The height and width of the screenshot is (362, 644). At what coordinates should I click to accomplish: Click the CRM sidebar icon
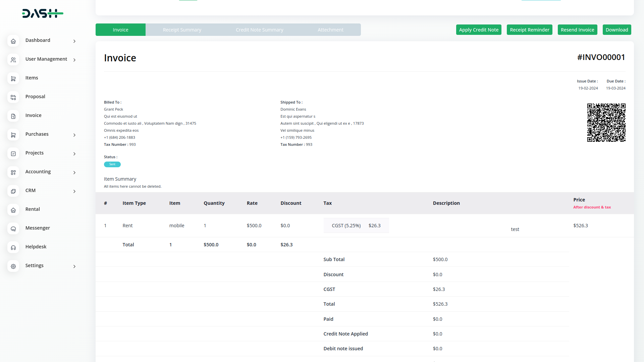pyautogui.click(x=13, y=191)
